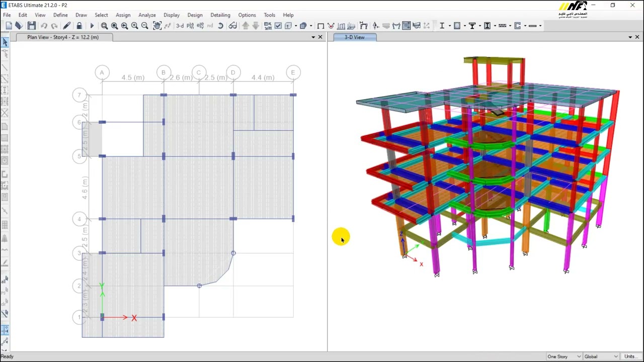
Task: Click the Rotate 3D View icon
Action: (x=220, y=26)
